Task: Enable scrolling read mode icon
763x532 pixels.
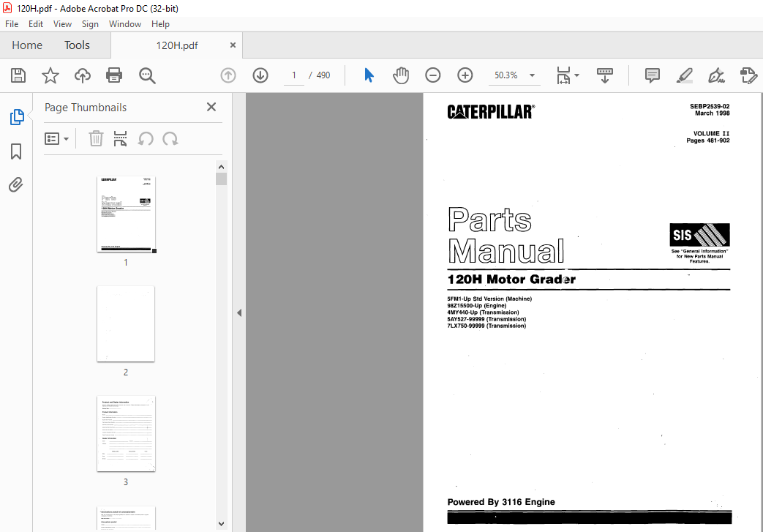Action: click(604, 75)
